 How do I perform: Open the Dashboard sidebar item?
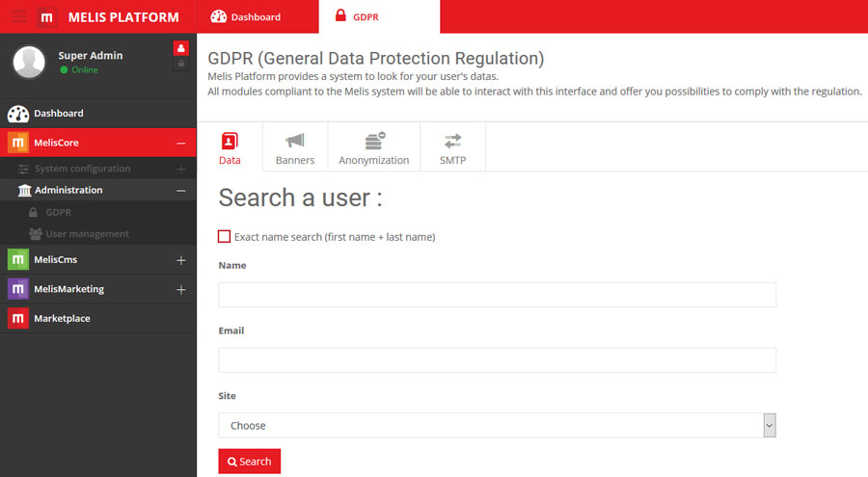(x=58, y=113)
